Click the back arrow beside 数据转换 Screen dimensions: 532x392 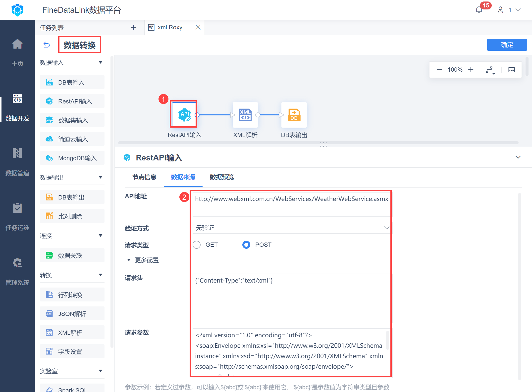click(x=47, y=45)
